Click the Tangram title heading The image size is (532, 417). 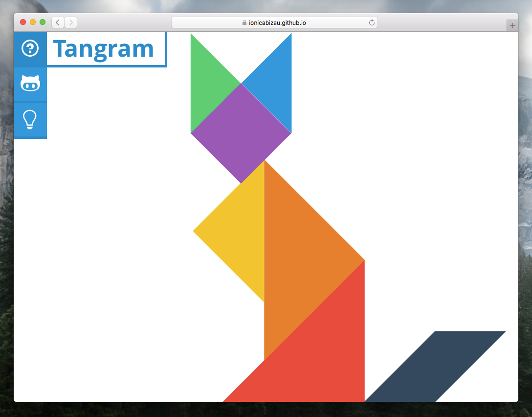pos(103,48)
